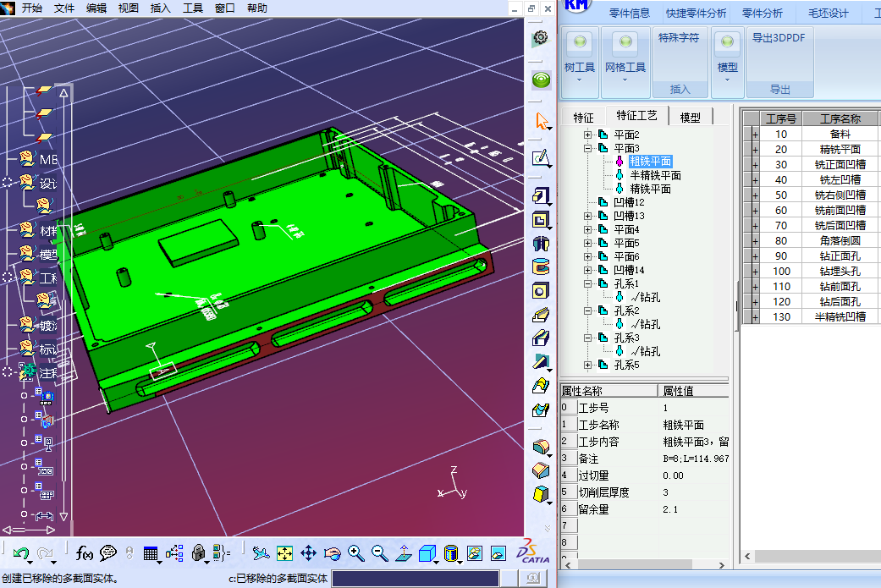Click the Sketcher icon in vertical toolbar

[541, 158]
